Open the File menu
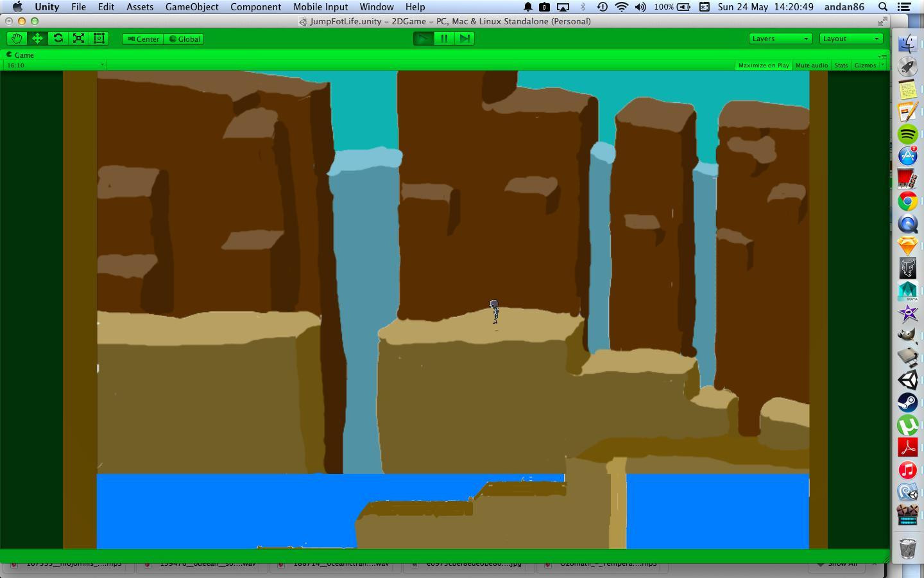The width and height of the screenshot is (924, 578). pos(78,7)
